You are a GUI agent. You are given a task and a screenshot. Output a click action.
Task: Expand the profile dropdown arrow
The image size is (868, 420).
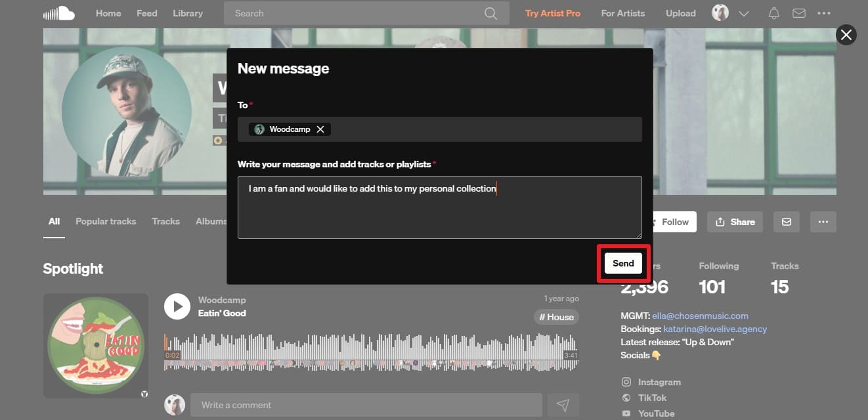click(744, 14)
